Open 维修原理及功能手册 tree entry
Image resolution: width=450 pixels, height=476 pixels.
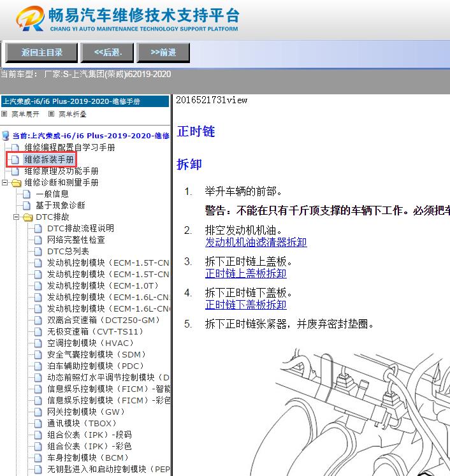[x=61, y=171]
